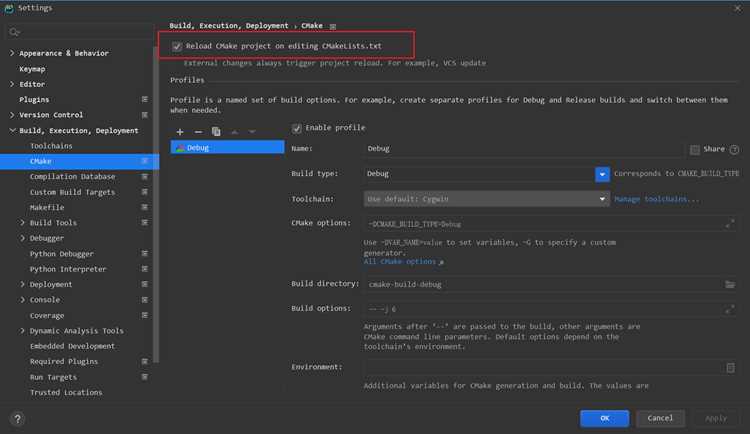Move profile up arrow
750x434 pixels.
coord(234,132)
